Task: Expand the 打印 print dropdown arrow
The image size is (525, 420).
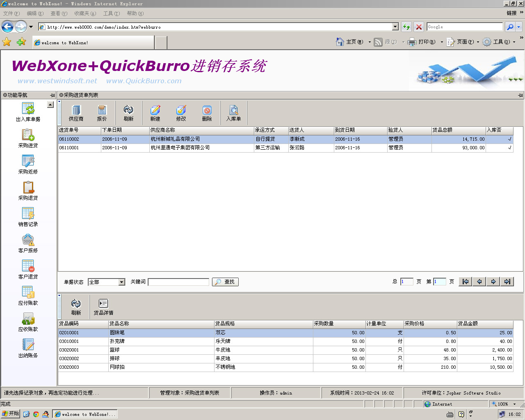Action: point(442,42)
